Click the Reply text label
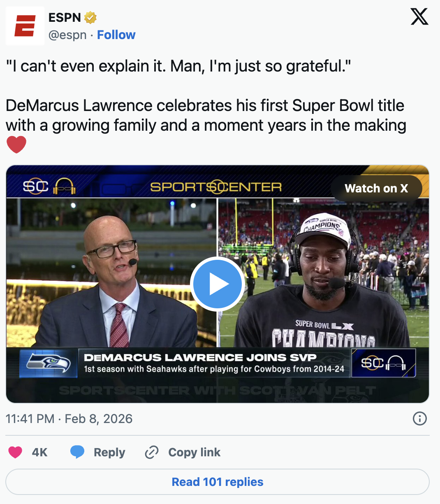This screenshot has height=504, width=440. (x=109, y=452)
